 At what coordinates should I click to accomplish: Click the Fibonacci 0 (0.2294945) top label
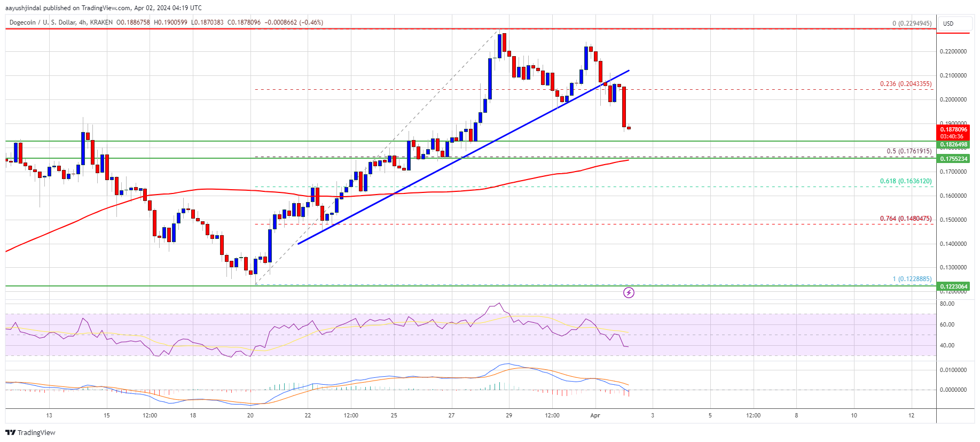click(x=912, y=24)
